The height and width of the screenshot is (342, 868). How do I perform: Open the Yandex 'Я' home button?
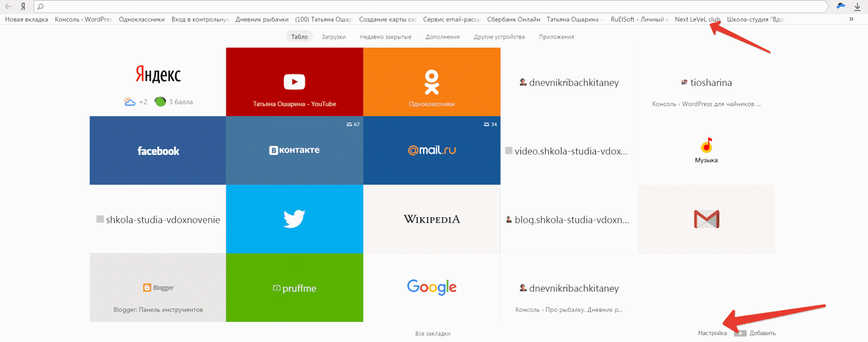pyautogui.click(x=23, y=7)
